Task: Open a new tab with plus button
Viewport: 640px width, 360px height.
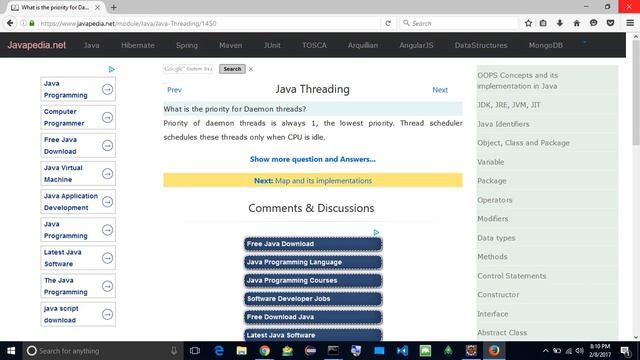Action: click(x=113, y=7)
